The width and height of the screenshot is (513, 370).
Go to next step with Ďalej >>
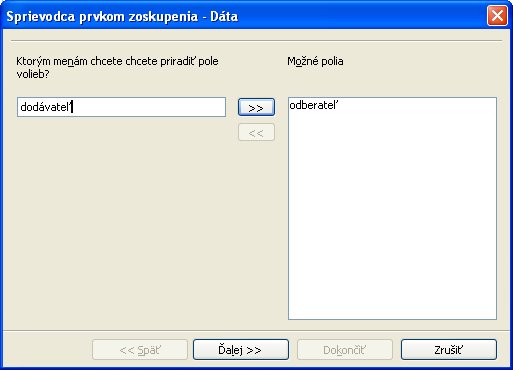coord(241,349)
